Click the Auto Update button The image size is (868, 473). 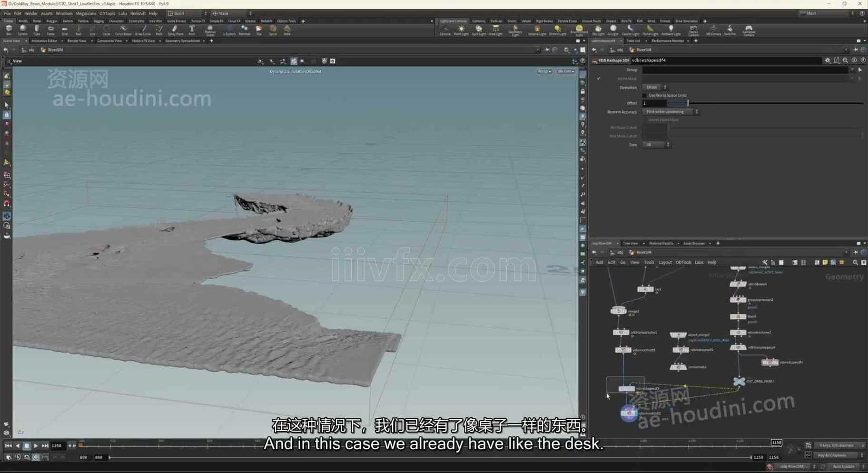[843, 466]
